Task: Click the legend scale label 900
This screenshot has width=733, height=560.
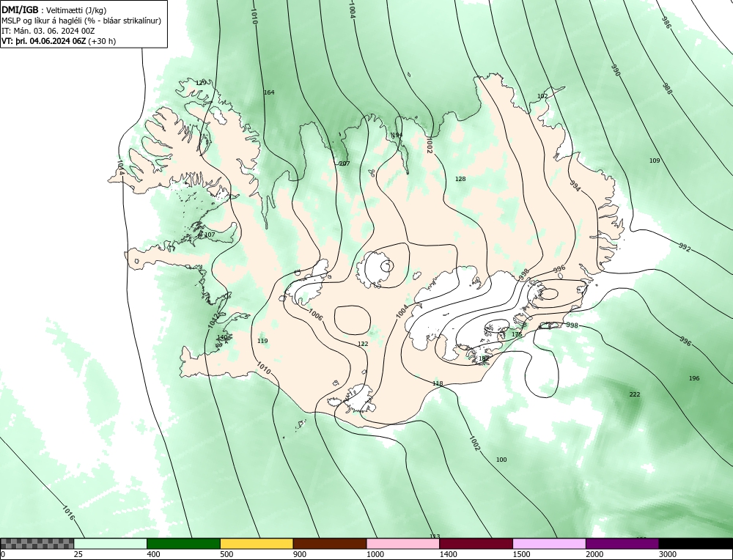Action: coord(300,554)
